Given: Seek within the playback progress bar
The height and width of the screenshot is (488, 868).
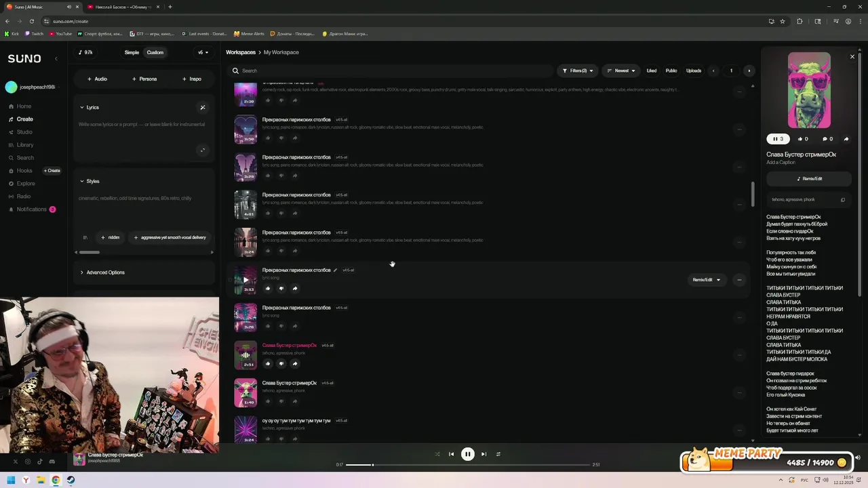Looking at the screenshot, I should tap(468, 465).
